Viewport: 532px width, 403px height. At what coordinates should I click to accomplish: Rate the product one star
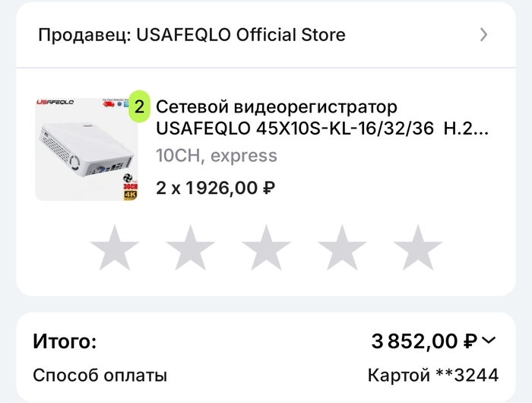click(114, 248)
